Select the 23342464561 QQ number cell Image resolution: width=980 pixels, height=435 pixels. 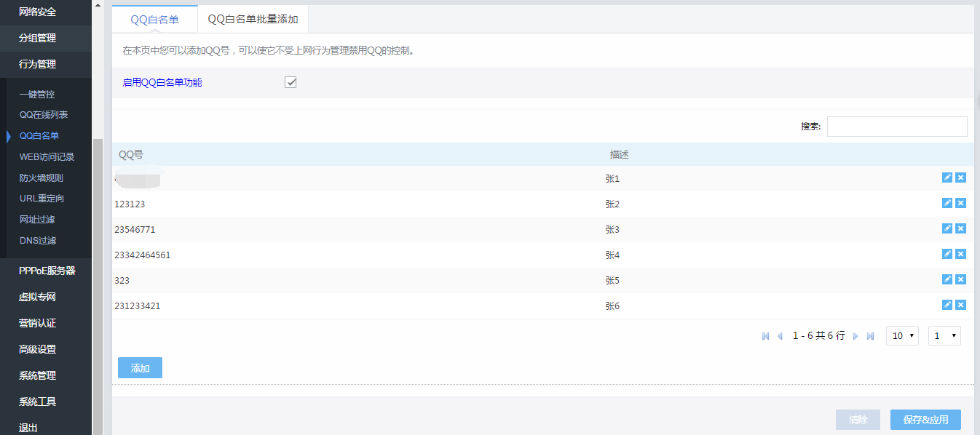tap(143, 255)
